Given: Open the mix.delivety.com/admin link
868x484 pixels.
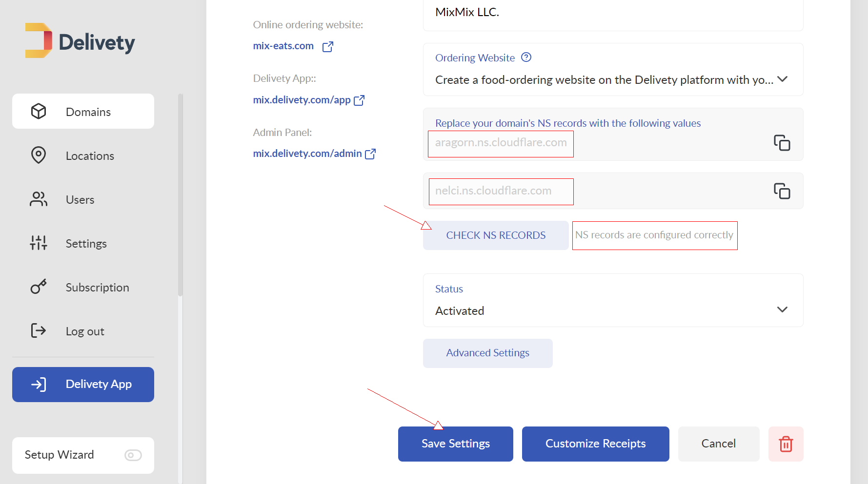Looking at the screenshot, I should coord(307,154).
